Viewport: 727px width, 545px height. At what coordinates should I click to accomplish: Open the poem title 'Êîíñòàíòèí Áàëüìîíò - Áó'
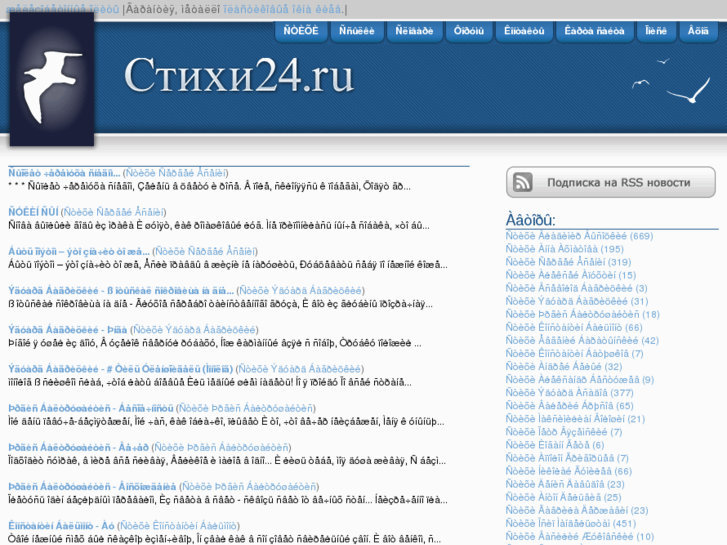pos(61,526)
